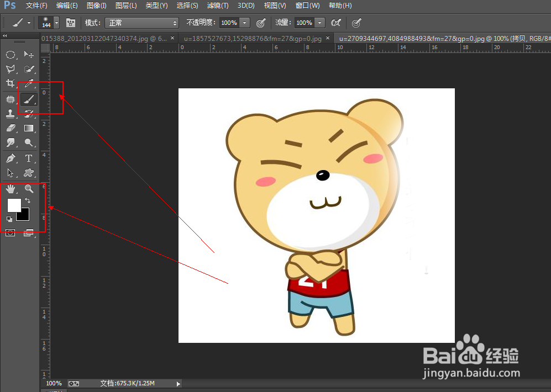Click the status bar info arrow

[178, 384]
